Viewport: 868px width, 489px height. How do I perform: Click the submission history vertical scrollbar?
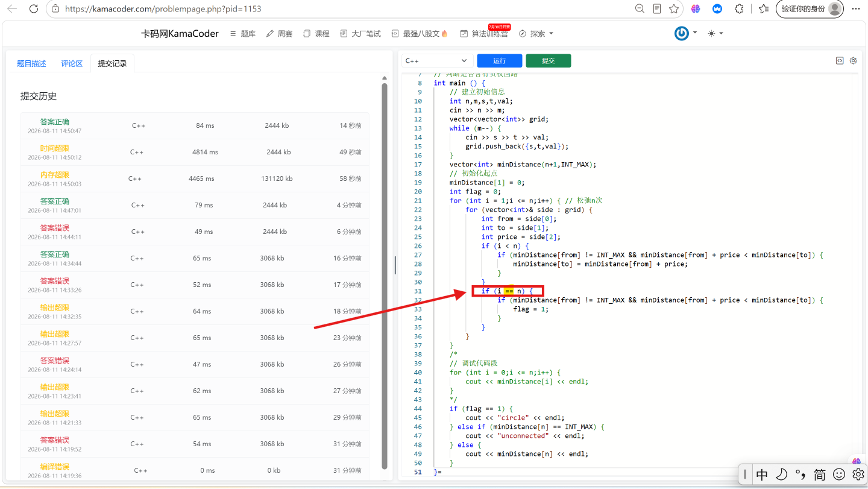[385, 276]
